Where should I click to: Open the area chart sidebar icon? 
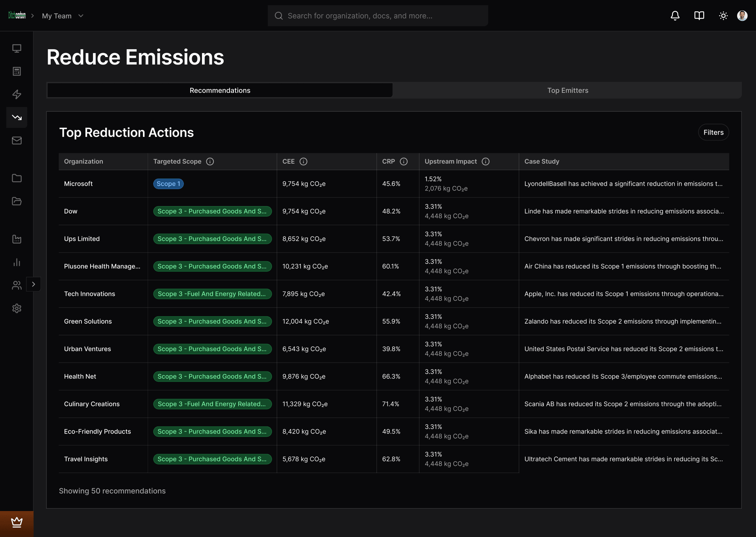click(x=17, y=239)
